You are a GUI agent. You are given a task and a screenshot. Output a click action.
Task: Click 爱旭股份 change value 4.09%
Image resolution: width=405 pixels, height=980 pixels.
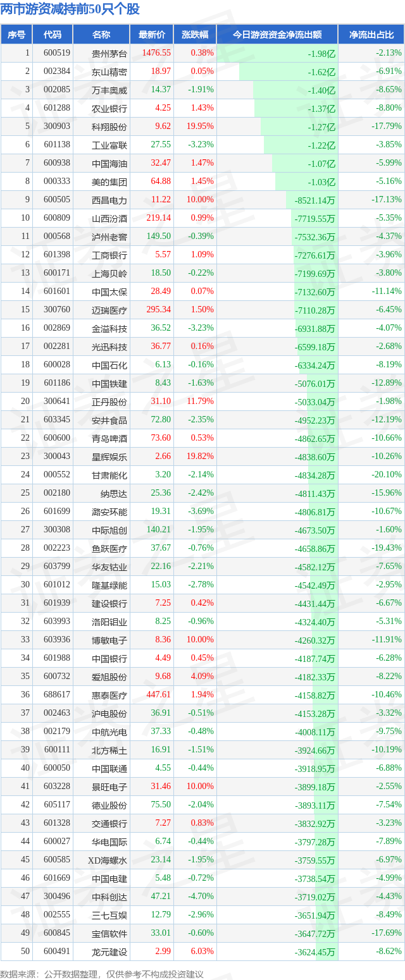[x=202, y=677]
